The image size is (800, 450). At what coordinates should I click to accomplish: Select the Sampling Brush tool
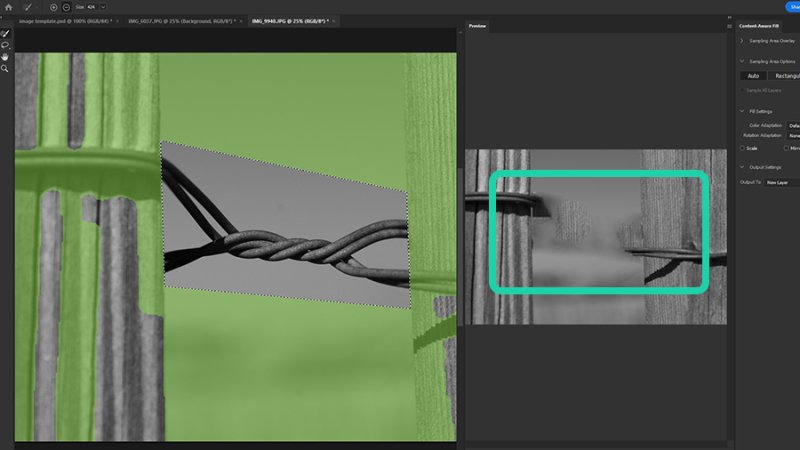click(x=5, y=34)
